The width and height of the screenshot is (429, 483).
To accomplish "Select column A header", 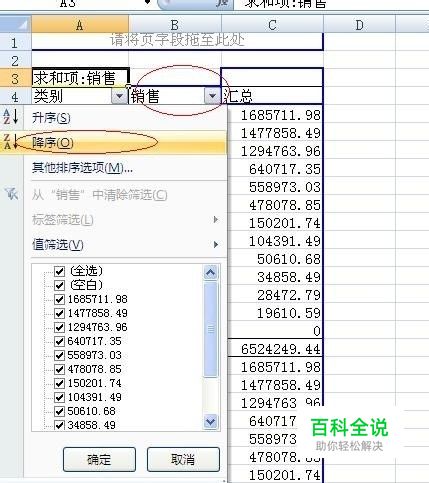I will coord(80,24).
